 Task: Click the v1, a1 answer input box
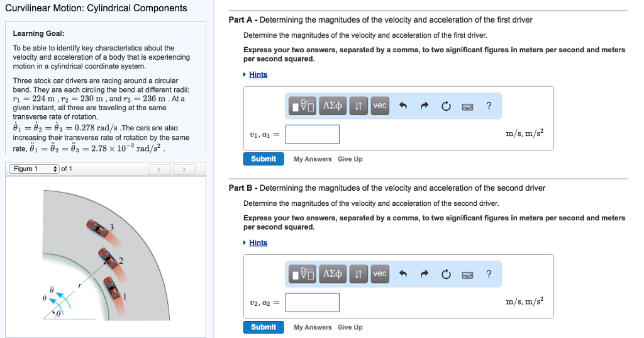[x=313, y=134]
